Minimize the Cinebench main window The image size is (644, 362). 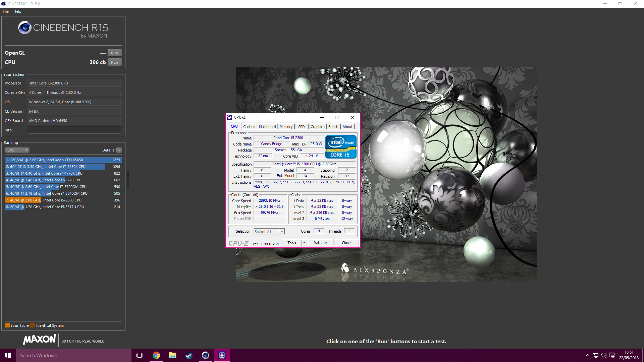(x=605, y=4)
